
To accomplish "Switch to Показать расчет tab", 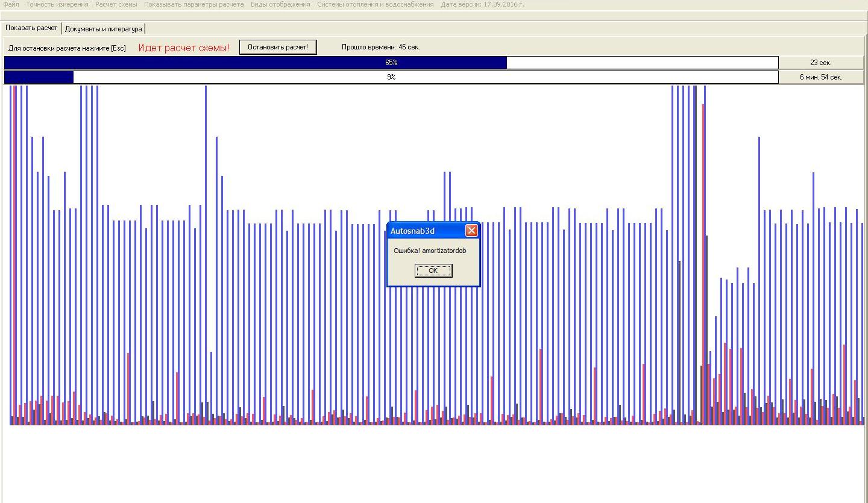I will click(31, 28).
